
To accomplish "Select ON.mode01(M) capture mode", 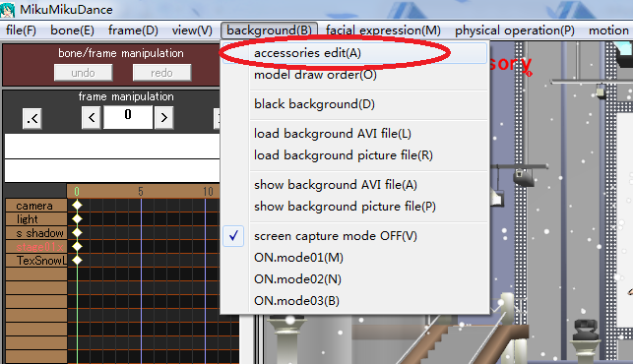I will tap(354, 258).
